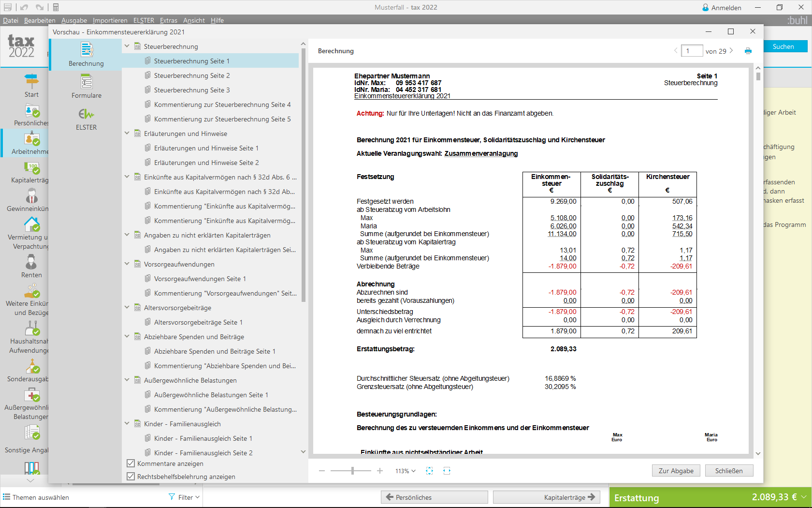
Task: Open Sonstige Angaben sidebar section
Action: pos(27,439)
